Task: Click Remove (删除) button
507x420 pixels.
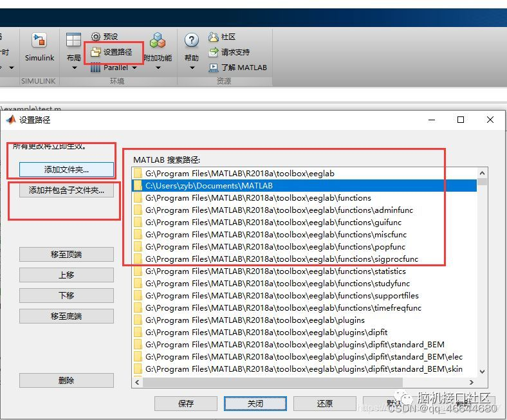Action: point(66,381)
